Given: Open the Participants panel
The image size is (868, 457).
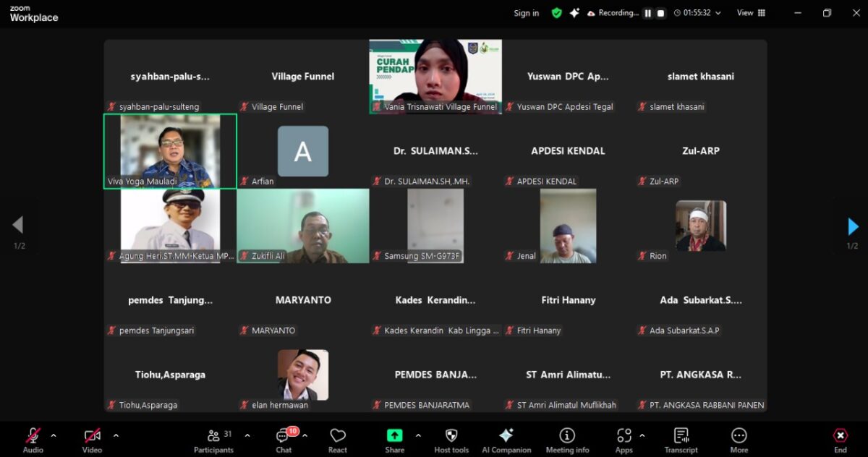Looking at the screenshot, I should (x=213, y=440).
